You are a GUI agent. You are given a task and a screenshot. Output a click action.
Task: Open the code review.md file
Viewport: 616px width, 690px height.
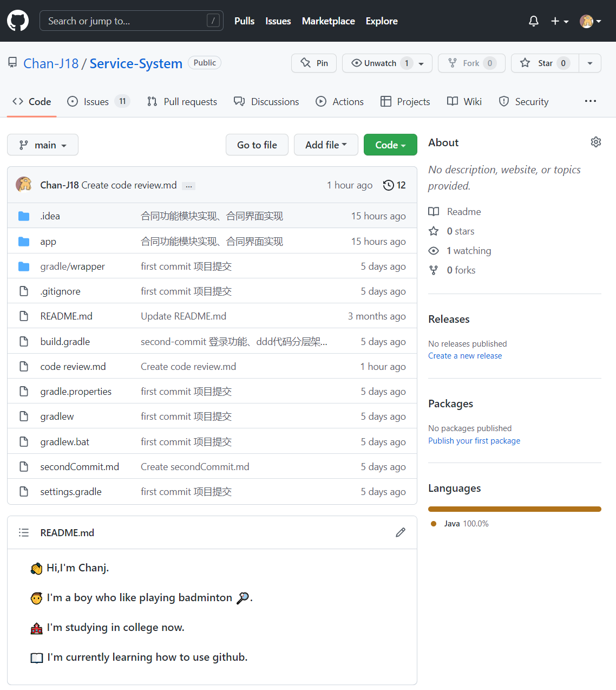point(73,367)
